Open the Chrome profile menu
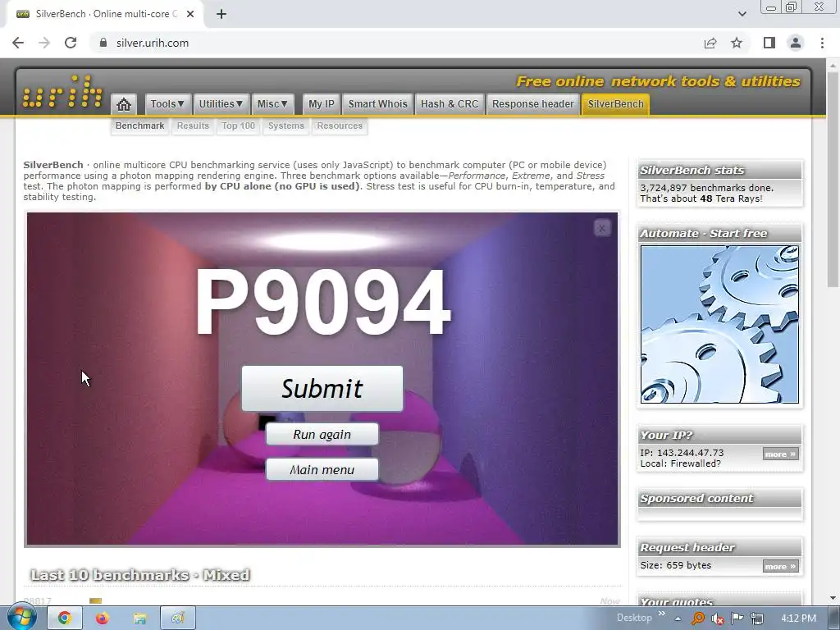 (x=796, y=43)
